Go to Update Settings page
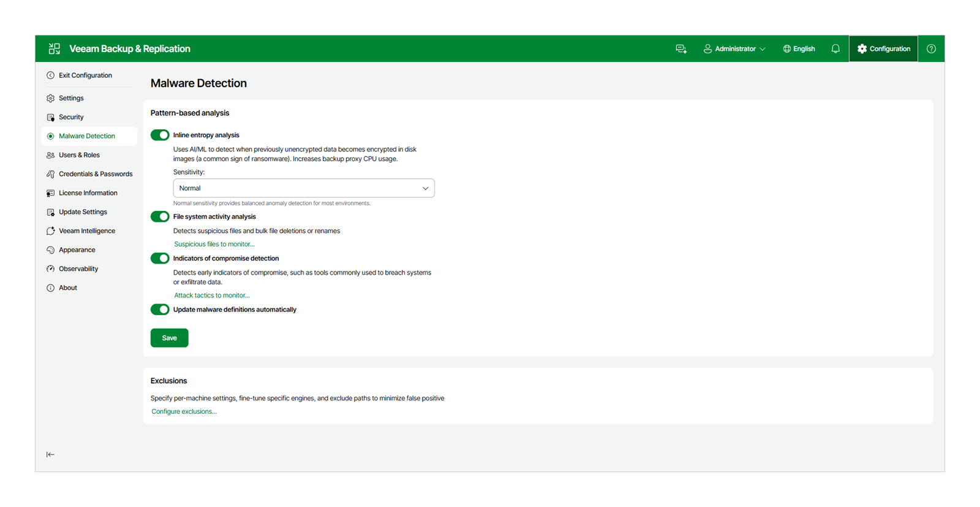Screen dimensions: 980x507 (x=89, y=212)
